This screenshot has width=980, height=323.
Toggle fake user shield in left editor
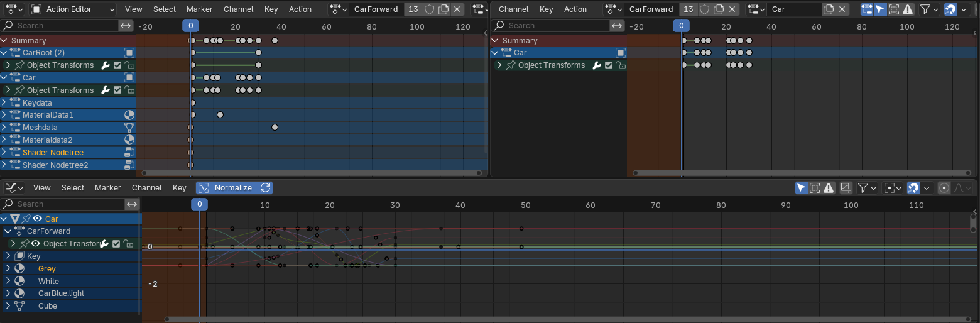[429, 9]
